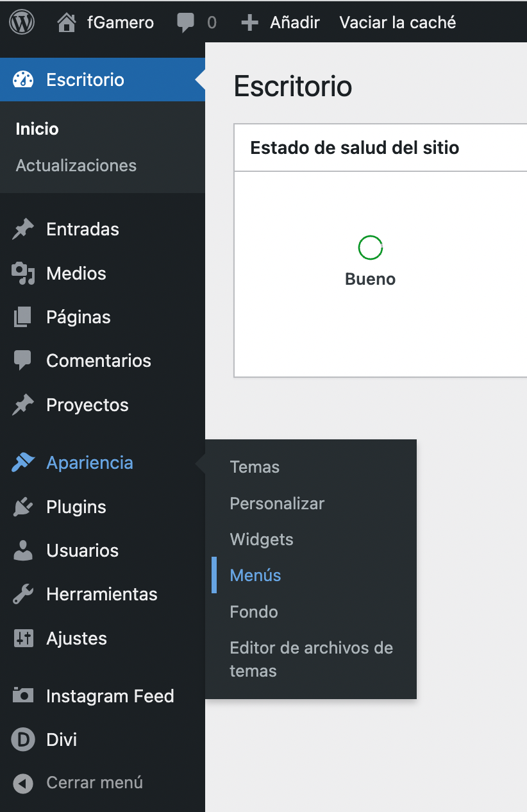This screenshot has height=812, width=527.
Task: Open Menús in Apariencia submenu
Action: 255,575
